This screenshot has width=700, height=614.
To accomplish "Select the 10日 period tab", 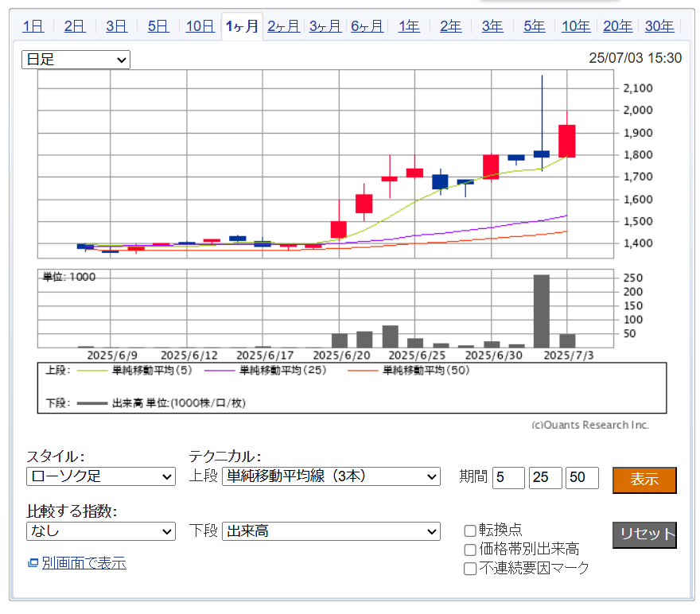I will [x=200, y=26].
